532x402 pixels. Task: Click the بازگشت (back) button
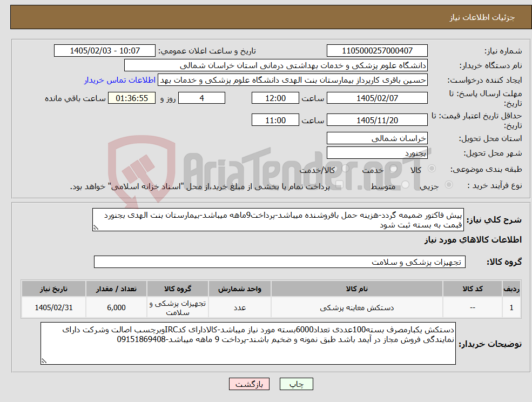click(249, 384)
